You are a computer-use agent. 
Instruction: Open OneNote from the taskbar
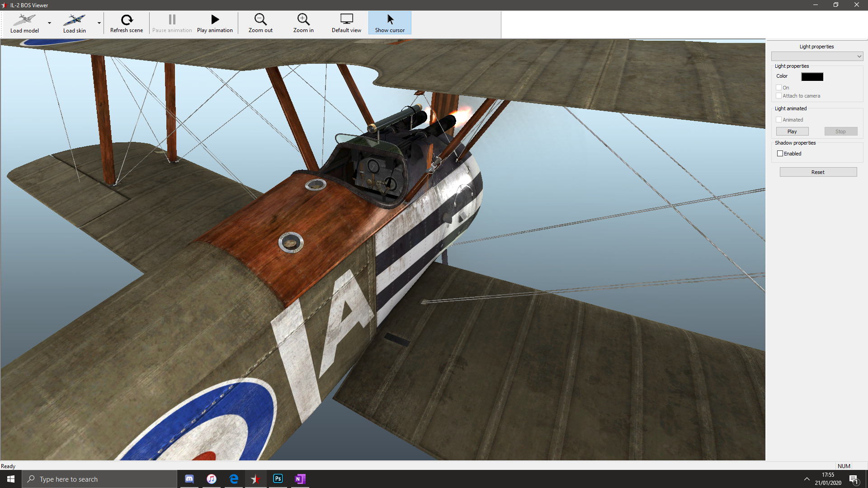pyautogui.click(x=300, y=479)
